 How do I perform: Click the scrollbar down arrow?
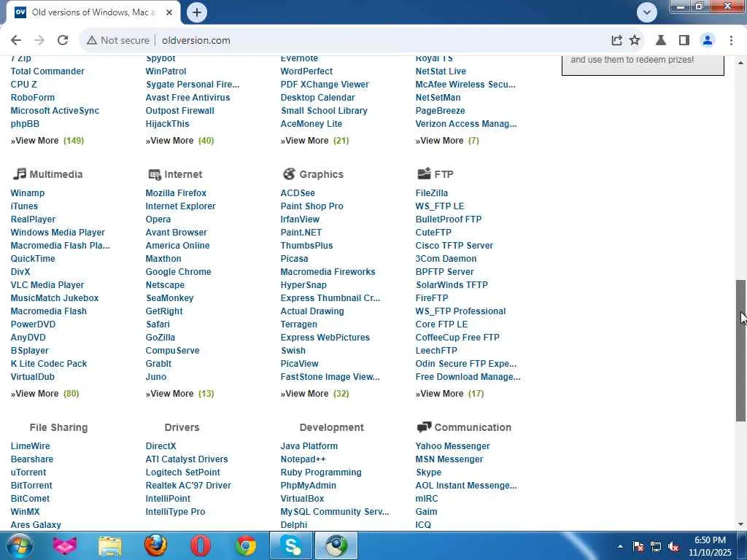[741, 525]
